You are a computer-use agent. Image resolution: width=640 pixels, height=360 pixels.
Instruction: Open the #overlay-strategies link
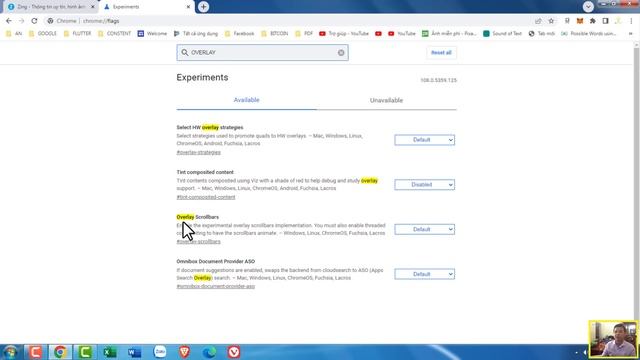click(x=198, y=152)
